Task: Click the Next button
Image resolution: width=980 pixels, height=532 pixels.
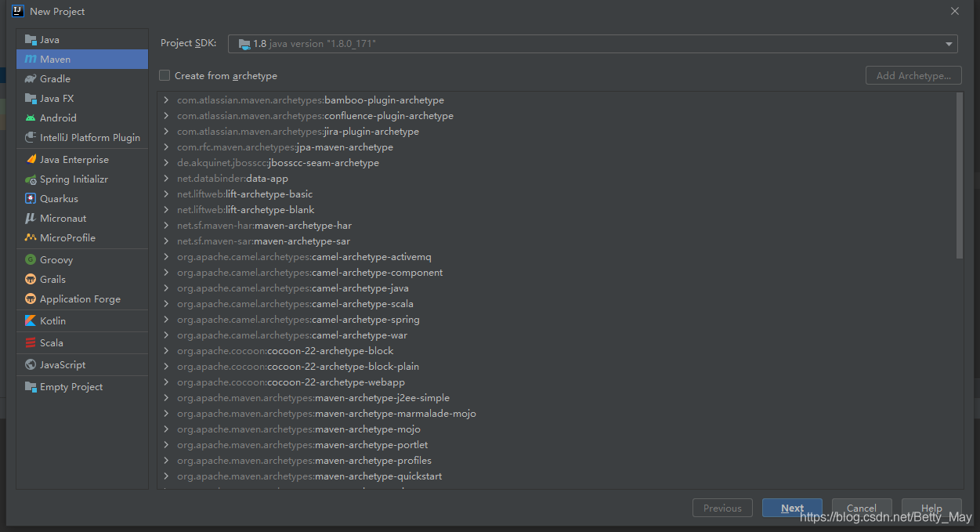Action: 792,508
